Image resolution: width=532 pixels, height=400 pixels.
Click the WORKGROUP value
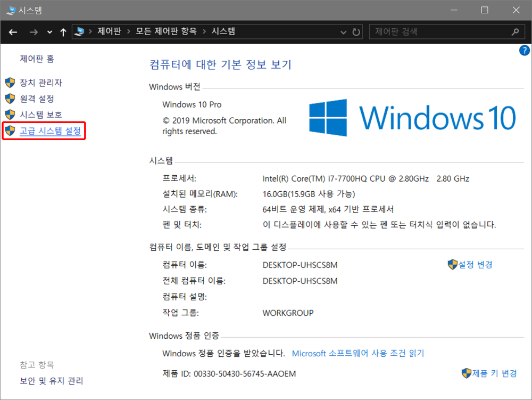click(x=288, y=313)
